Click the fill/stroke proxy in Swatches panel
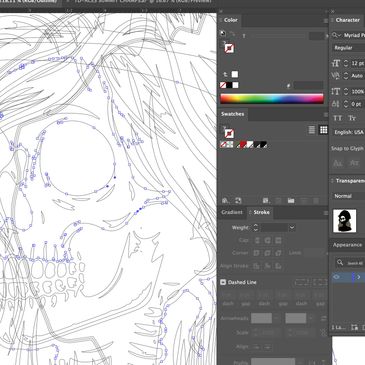This screenshot has height=365, width=365. tap(229, 134)
